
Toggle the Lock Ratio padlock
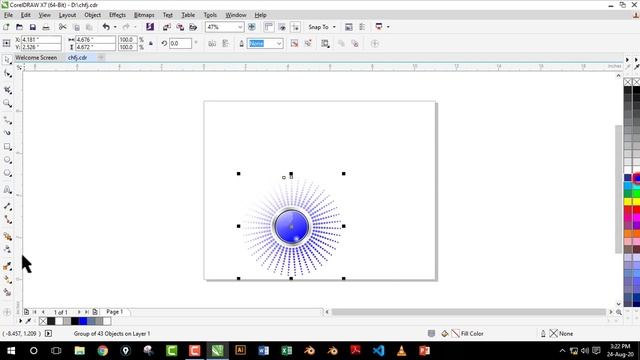click(x=151, y=43)
